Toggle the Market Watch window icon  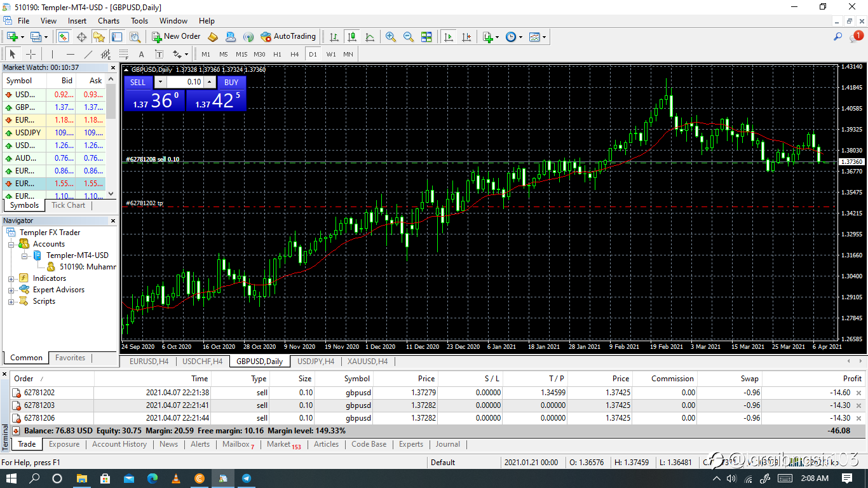[x=64, y=37]
